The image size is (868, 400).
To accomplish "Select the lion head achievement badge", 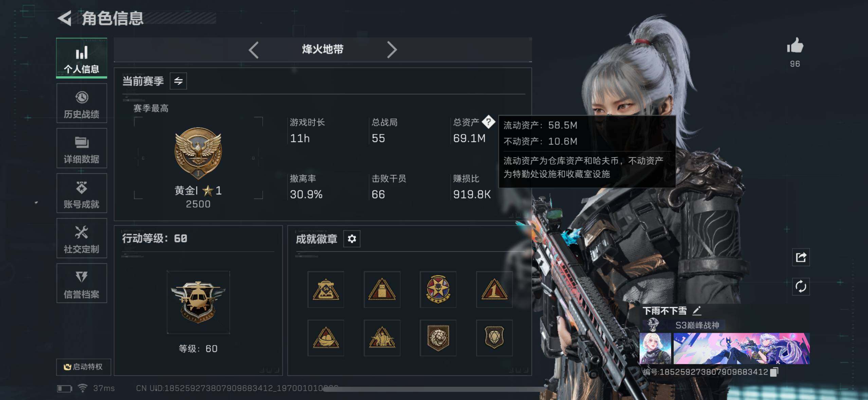I will point(438,338).
